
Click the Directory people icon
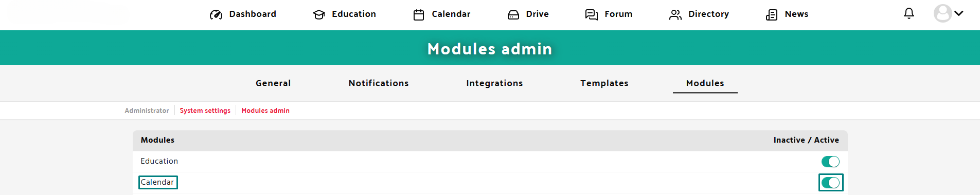675,14
